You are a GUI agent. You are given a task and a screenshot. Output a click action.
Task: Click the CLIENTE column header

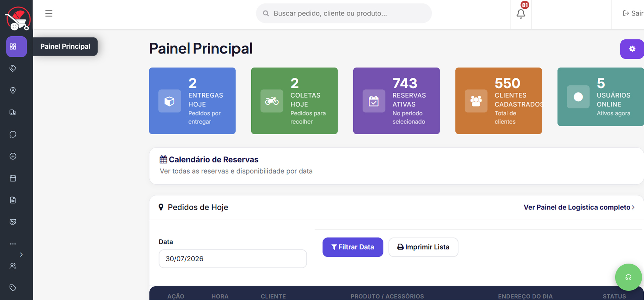pyautogui.click(x=273, y=296)
